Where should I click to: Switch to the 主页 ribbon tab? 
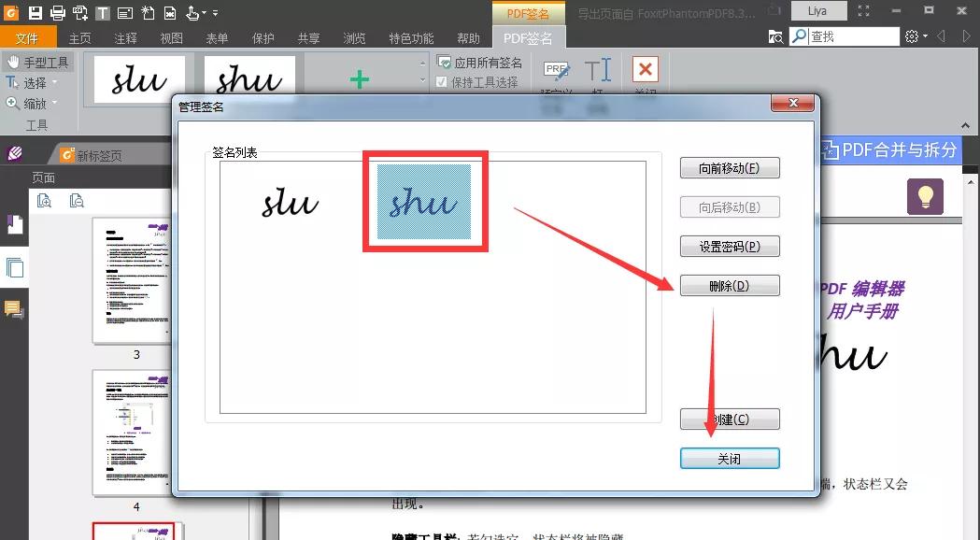click(x=80, y=38)
